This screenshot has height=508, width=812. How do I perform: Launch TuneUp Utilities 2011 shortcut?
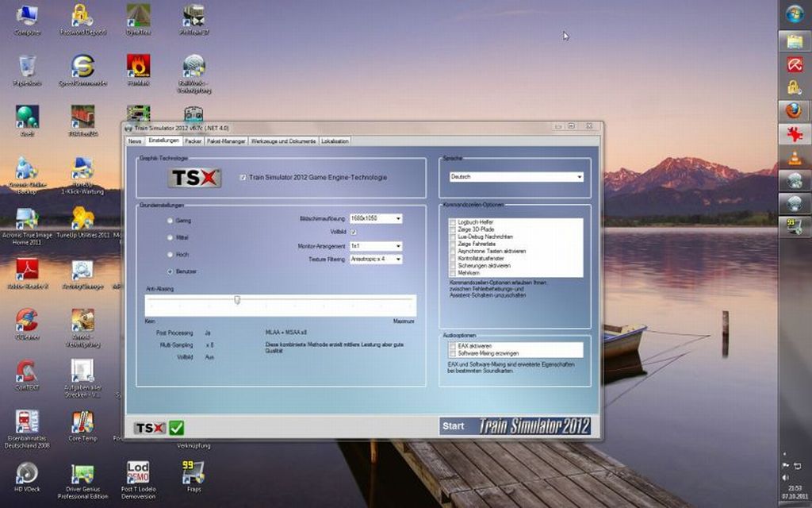click(82, 223)
